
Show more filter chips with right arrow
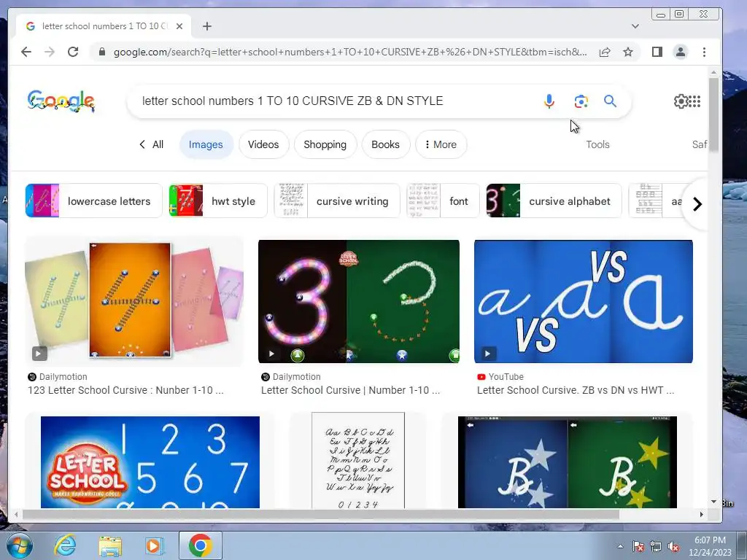coord(697,204)
